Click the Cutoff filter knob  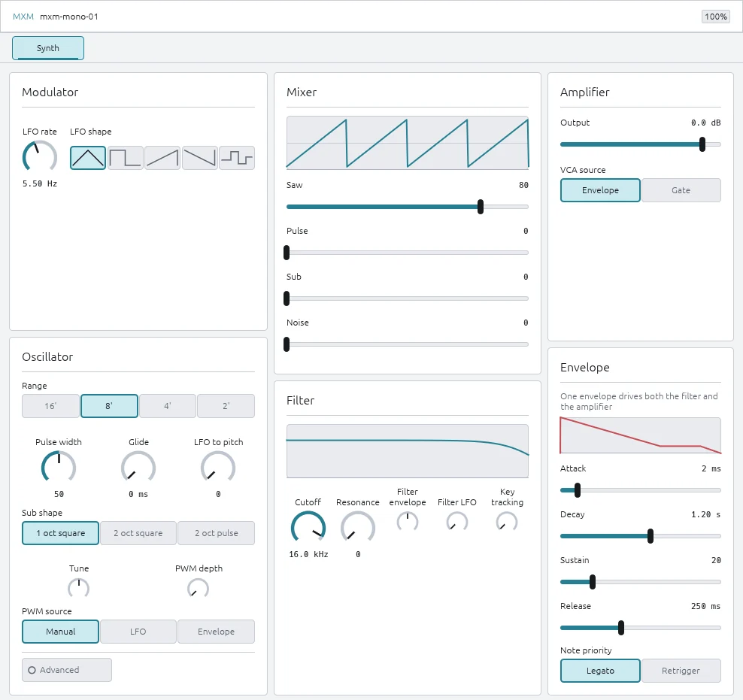(308, 528)
